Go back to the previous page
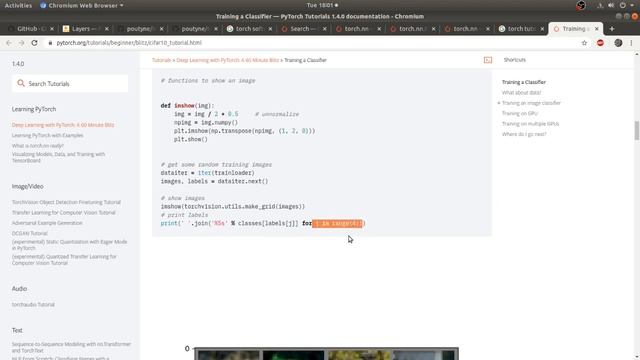 [x=9, y=43]
